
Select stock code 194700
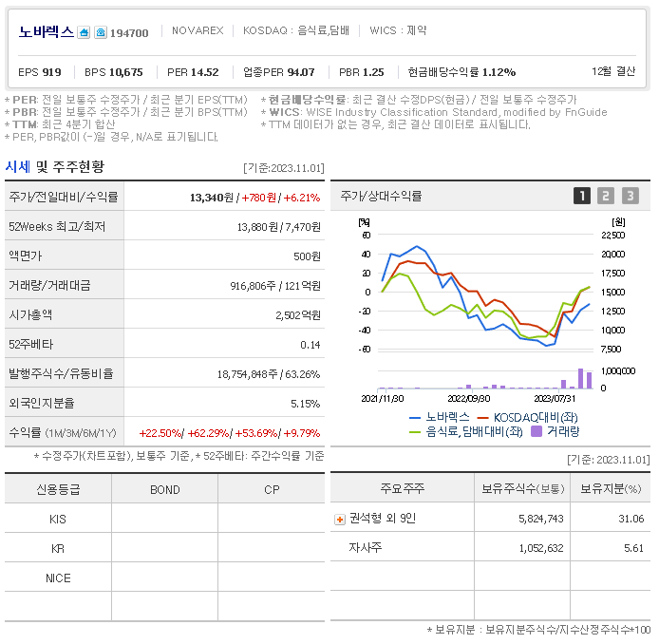(129, 33)
